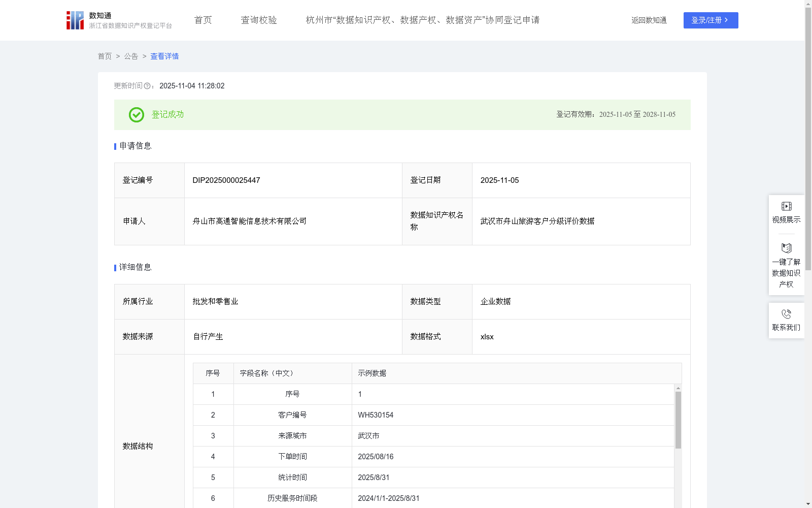This screenshot has height=508, width=812.
Task: Select sample value WH530154
Action: [x=376, y=415]
